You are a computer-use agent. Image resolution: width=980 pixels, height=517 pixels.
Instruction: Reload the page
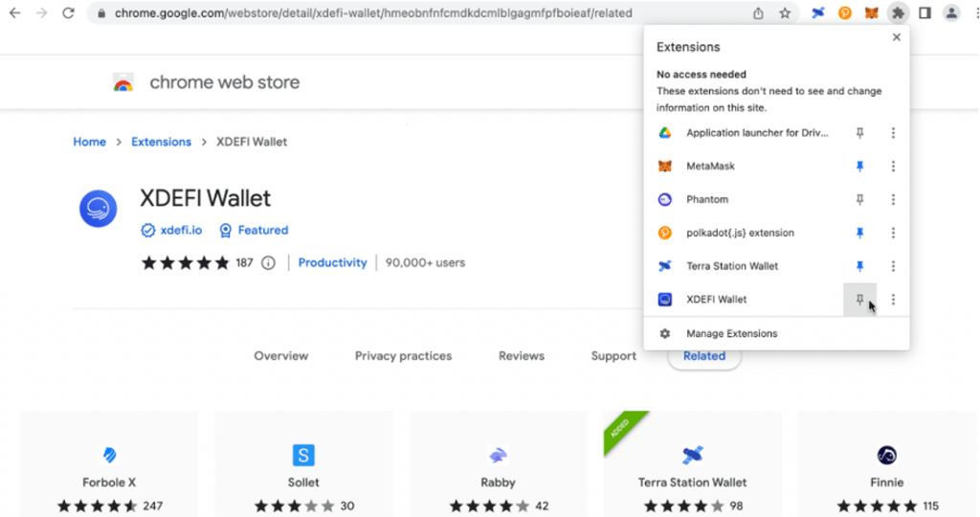coord(68,13)
